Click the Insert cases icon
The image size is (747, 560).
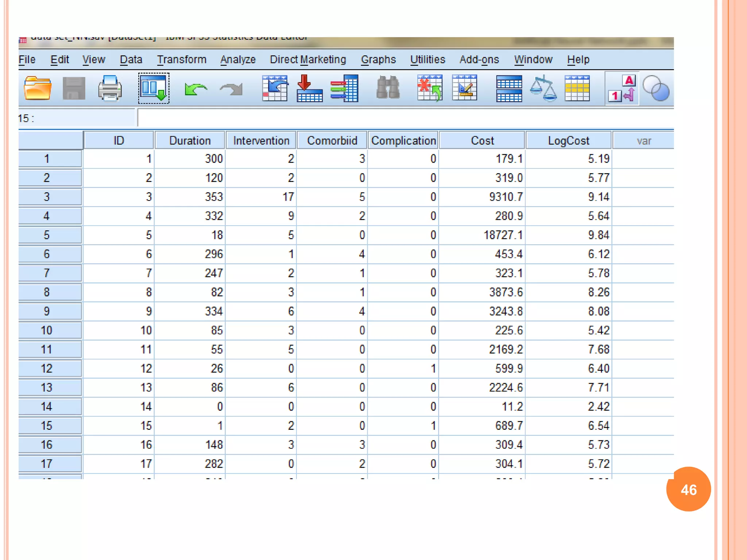point(430,88)
